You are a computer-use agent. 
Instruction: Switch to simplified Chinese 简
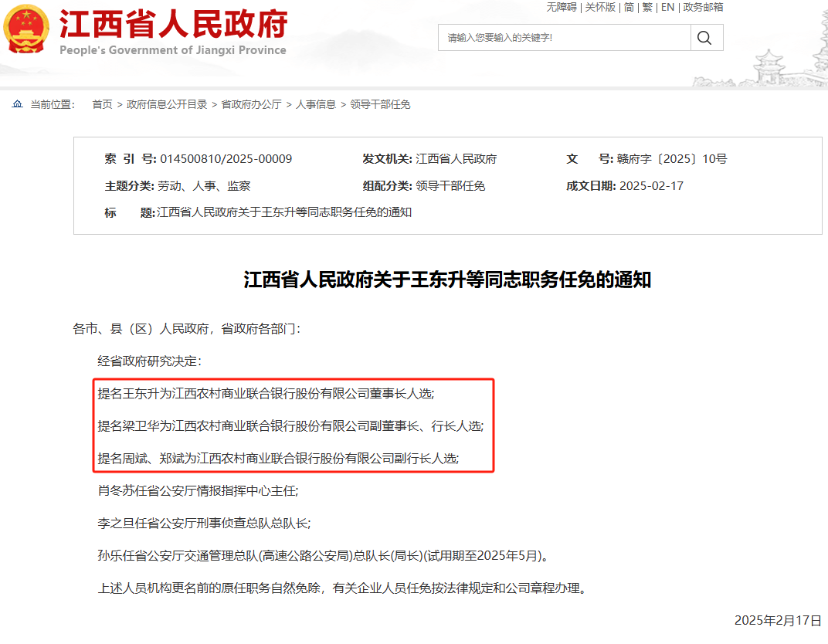(x=629, y=7)
